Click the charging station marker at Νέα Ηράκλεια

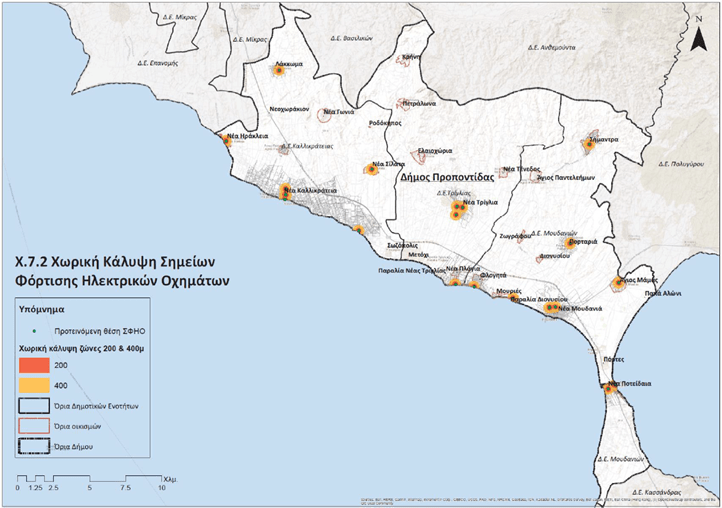pos(228,142)
